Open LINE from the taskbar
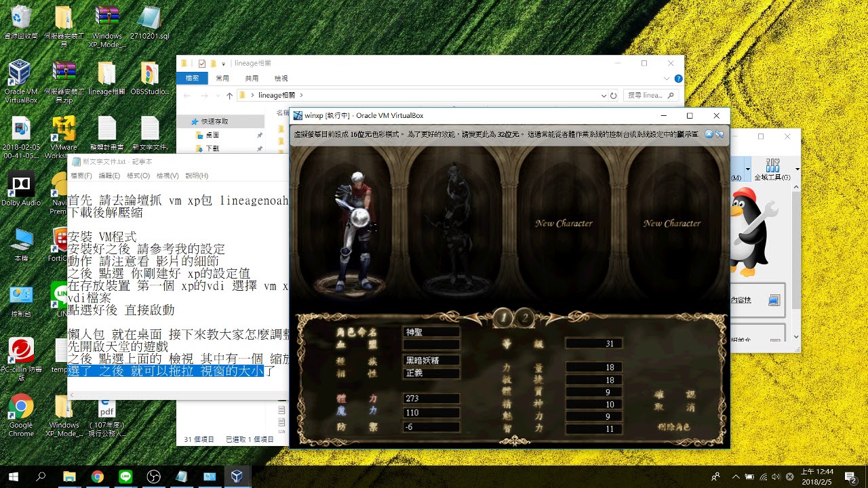The height and width of the screenshot is (488, 868). click(x=125, y=476)
